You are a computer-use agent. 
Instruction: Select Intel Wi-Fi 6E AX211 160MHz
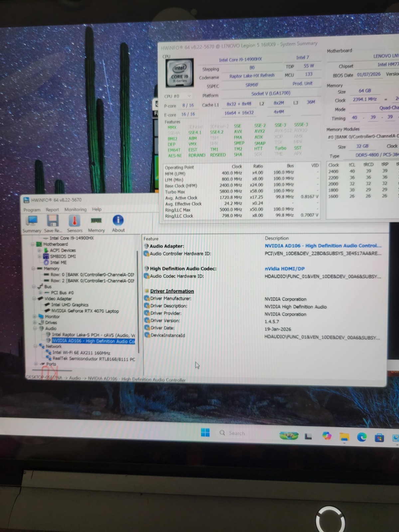pyautogui.click(x=81, y=352)
